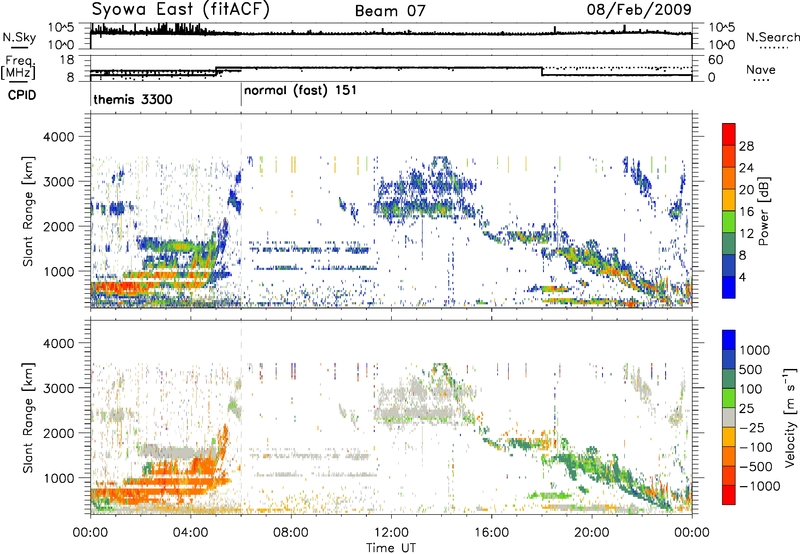800x554 pixels.
Task: Click the '16:00' time axis label
Action: 491,533
